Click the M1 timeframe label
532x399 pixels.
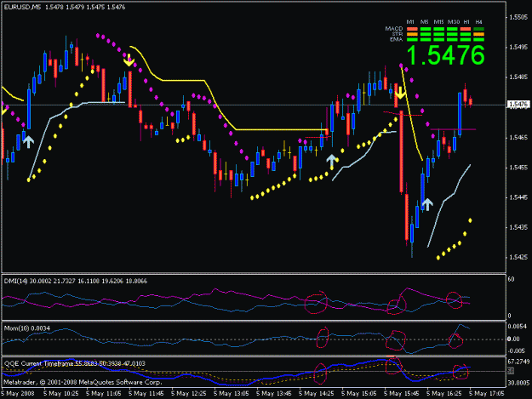tap(410, 22)
